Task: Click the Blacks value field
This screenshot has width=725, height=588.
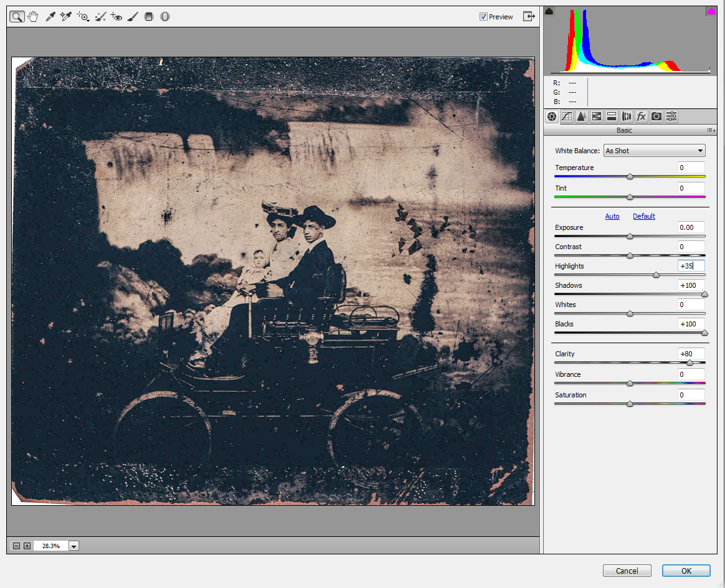Action: [x=691, y=324]
